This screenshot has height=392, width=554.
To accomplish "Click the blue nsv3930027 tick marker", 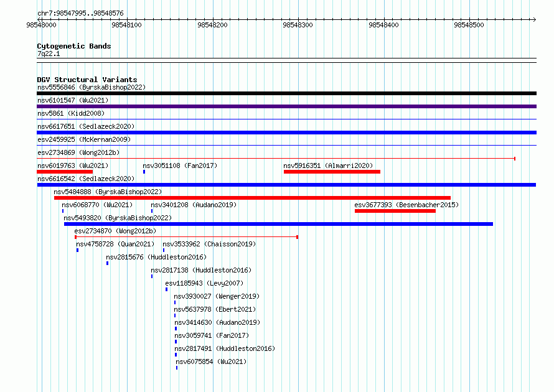I will click(x=175, y=302).
